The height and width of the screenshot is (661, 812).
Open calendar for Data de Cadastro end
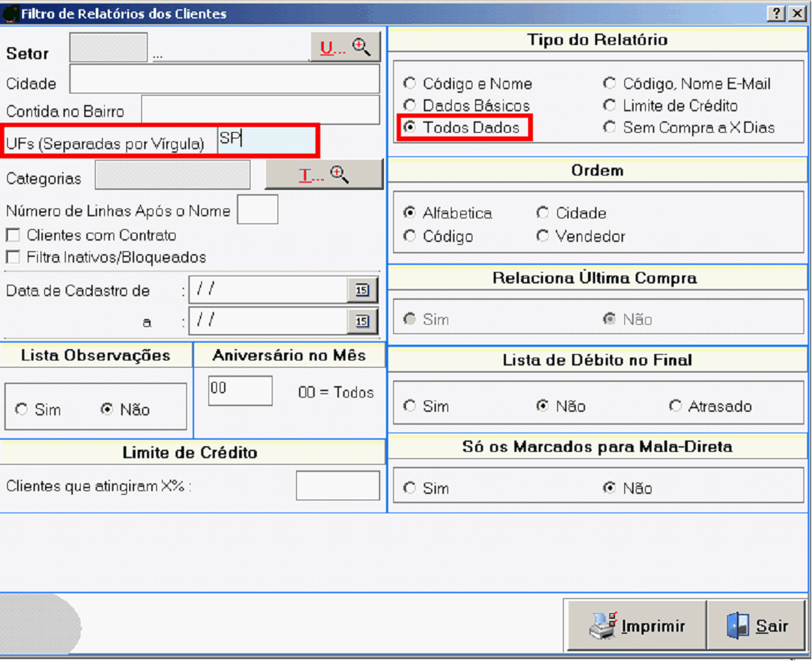[x=362, y=321]
